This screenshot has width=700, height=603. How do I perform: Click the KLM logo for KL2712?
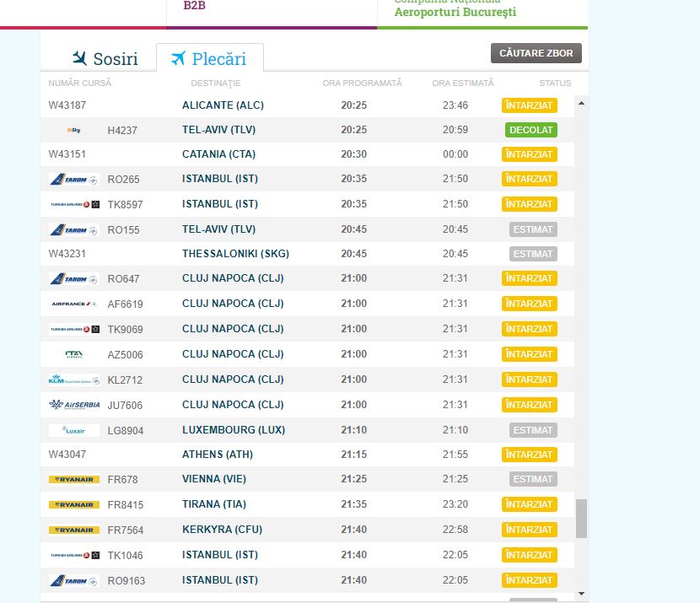pyautogui.click(x=73, y=380)
